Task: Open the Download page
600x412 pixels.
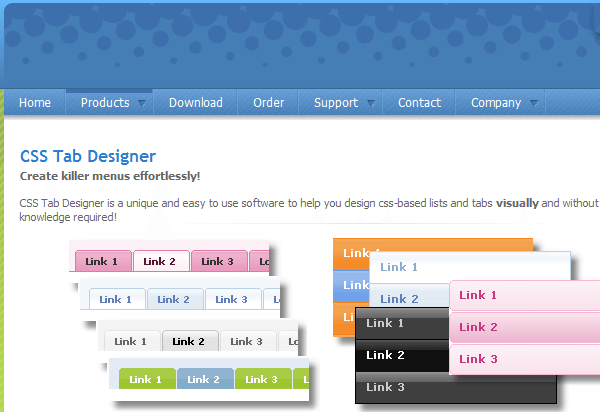Action: pyautogui.click(x=196, y=103)
